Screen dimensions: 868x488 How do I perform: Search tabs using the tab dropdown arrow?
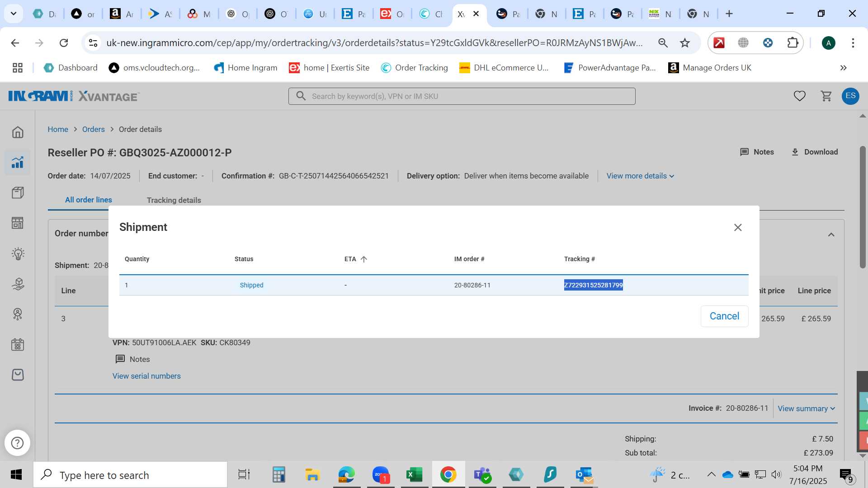point(14,14)
